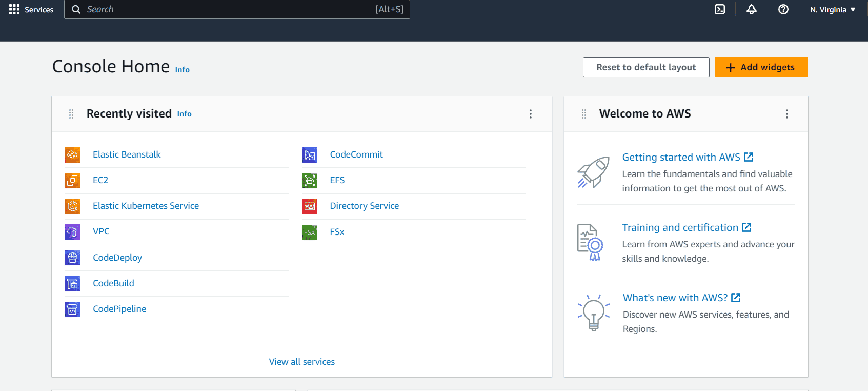Open the Getting started with AWS link
This screenshot has height=391, width=868.
click(x=681, y=157)
